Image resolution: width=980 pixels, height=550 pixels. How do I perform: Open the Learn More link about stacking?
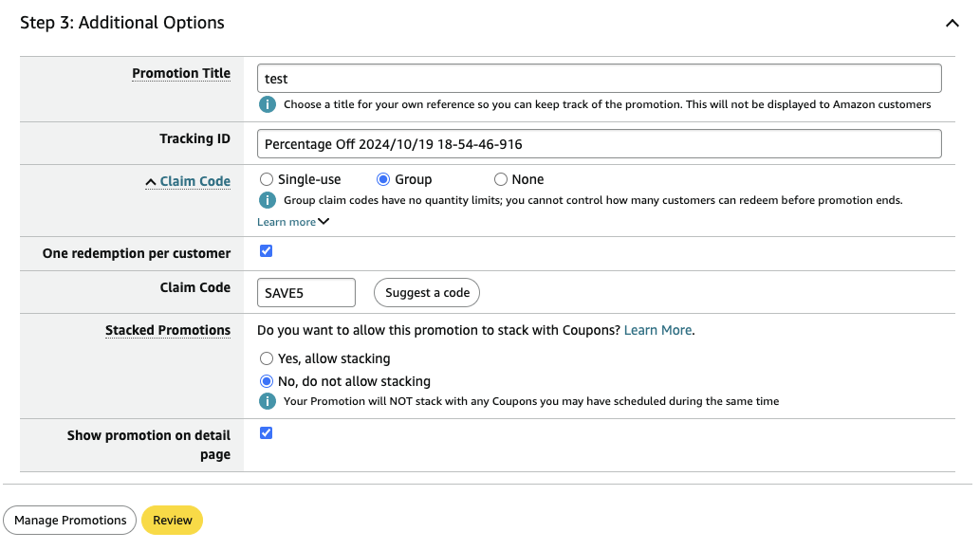[657, 330]
